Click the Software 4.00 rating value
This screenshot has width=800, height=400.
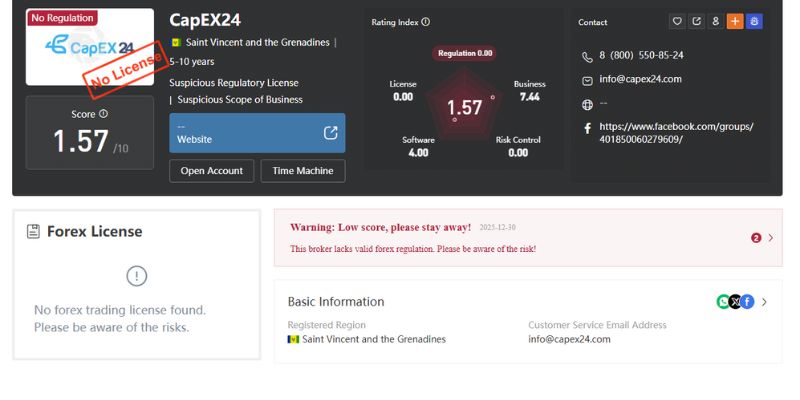pyautogui.click(x=418, y=152)
